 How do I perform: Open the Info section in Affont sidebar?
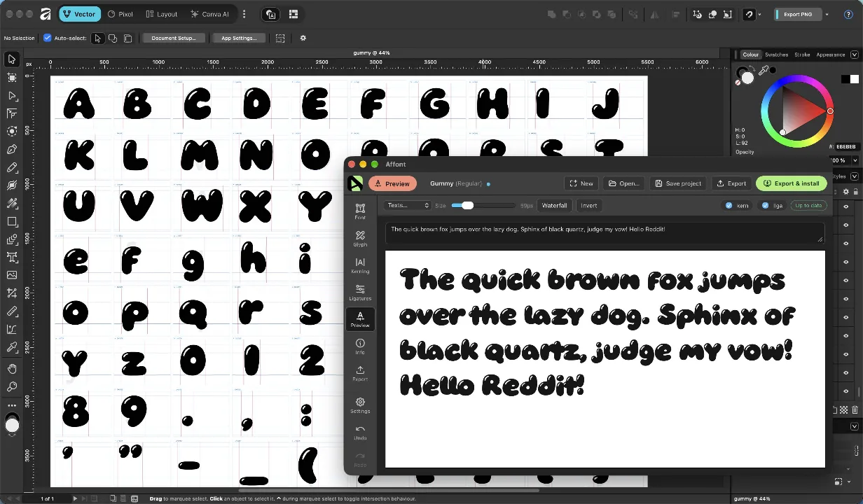(x=360, y=346)
